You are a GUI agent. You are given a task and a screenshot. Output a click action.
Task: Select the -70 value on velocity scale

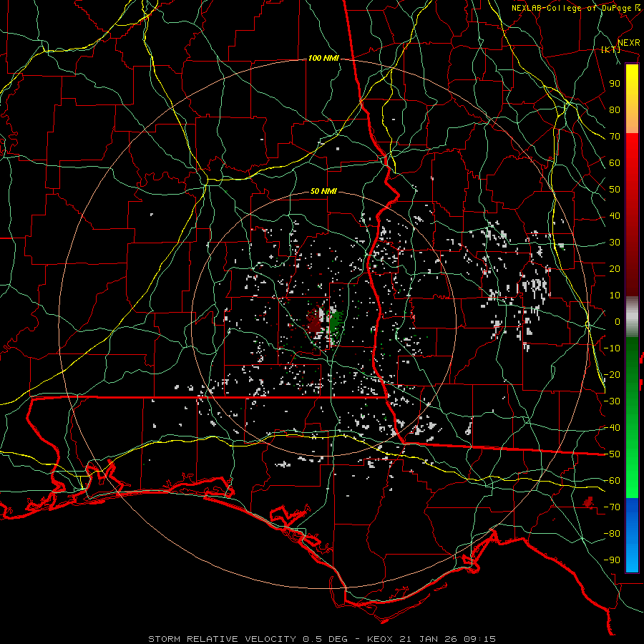612,507
